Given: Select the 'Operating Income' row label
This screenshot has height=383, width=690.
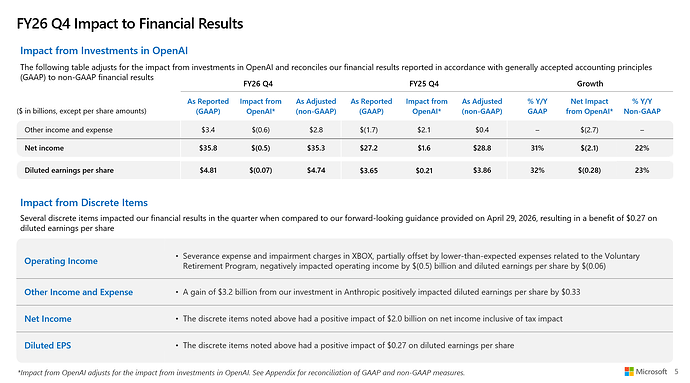Looking at the screenshot, I should coord(61,261).
